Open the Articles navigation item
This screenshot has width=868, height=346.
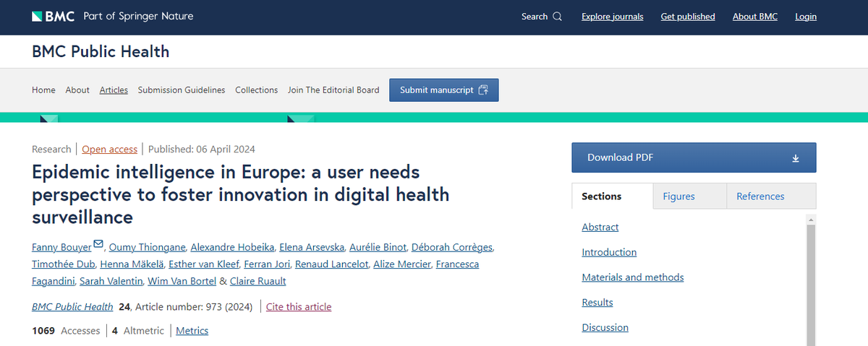pos(114,90)
